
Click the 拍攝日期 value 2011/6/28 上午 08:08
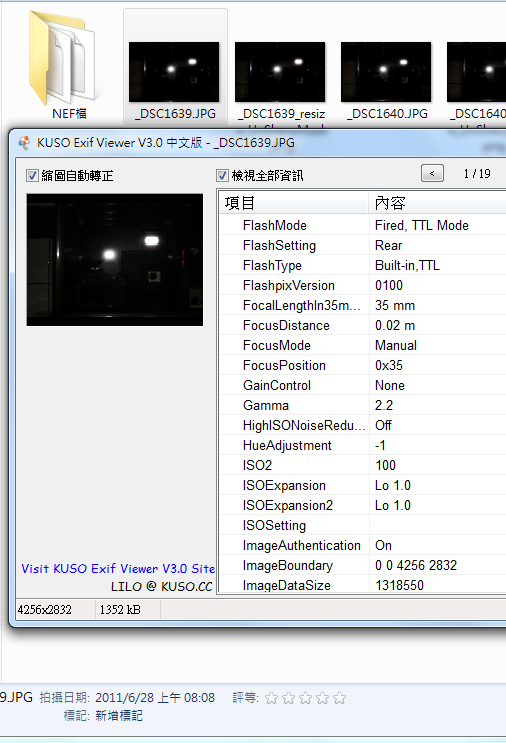(155, 698)
